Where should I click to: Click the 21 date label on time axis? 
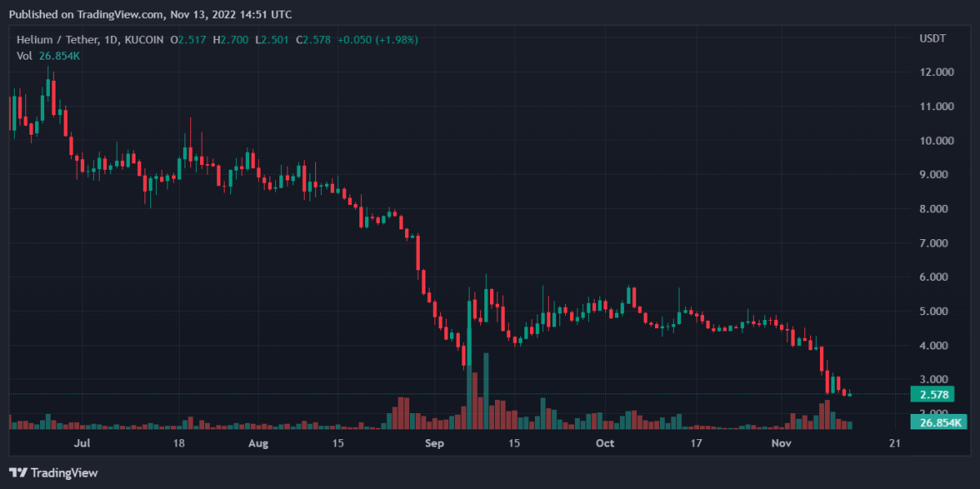(x=894, y=443)
